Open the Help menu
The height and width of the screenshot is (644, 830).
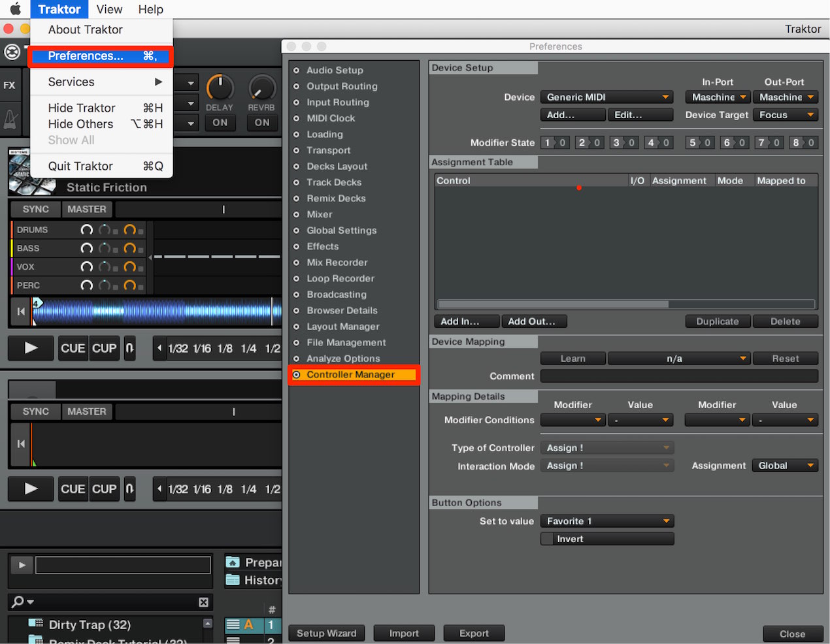click(x=150, y=9)
